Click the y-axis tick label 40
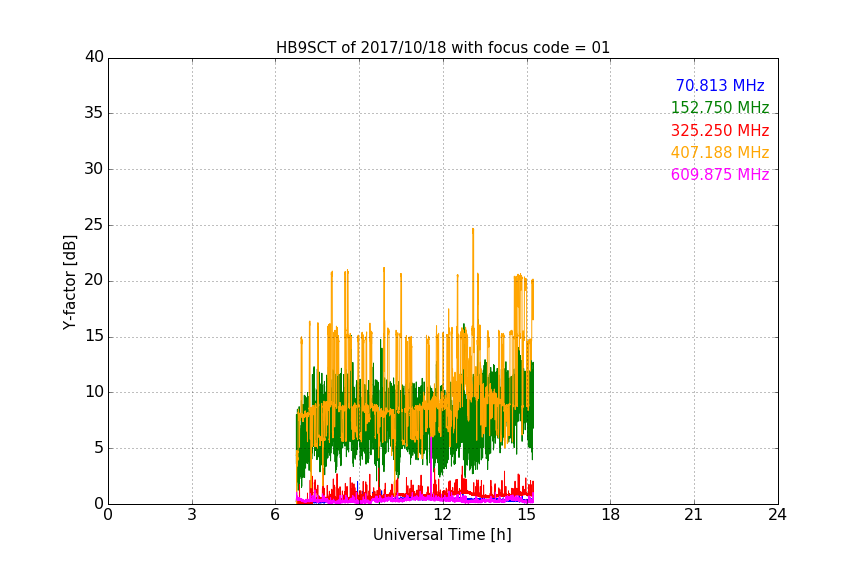 coord(94,57)
